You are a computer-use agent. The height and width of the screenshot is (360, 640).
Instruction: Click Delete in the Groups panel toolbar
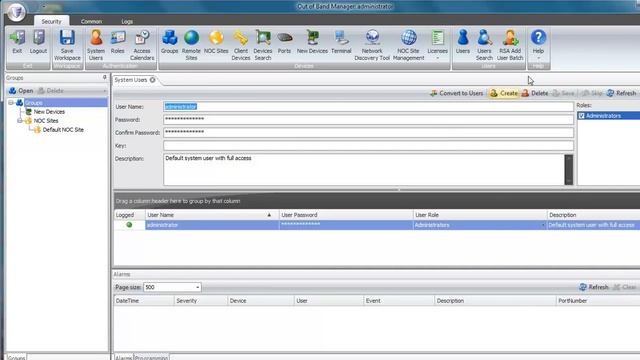click(x=51, y=91)
